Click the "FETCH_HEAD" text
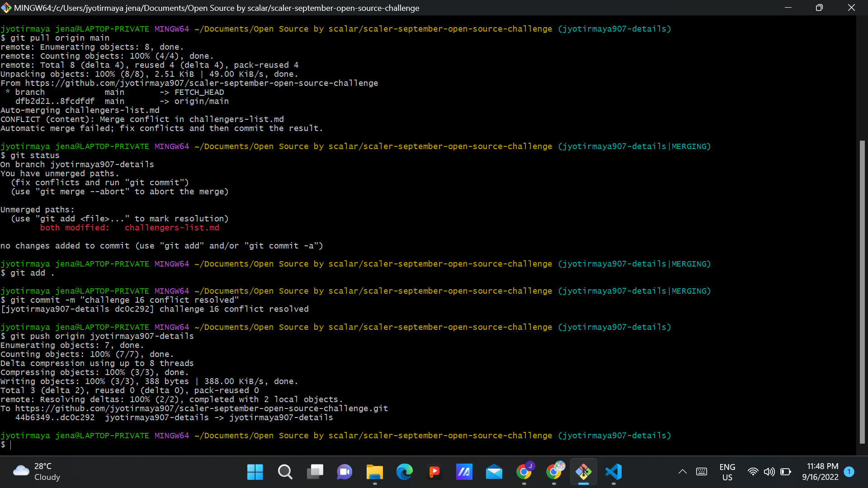Image resolution: width=868 pixels, height=488 pixels. 199,92
